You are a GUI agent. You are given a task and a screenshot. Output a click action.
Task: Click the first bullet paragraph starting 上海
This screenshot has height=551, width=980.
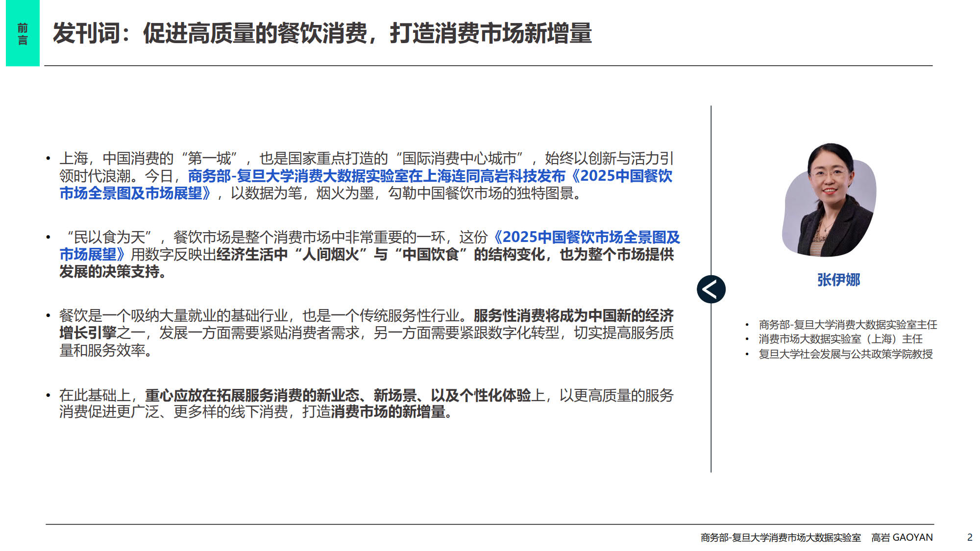click(x=367, y=176)
